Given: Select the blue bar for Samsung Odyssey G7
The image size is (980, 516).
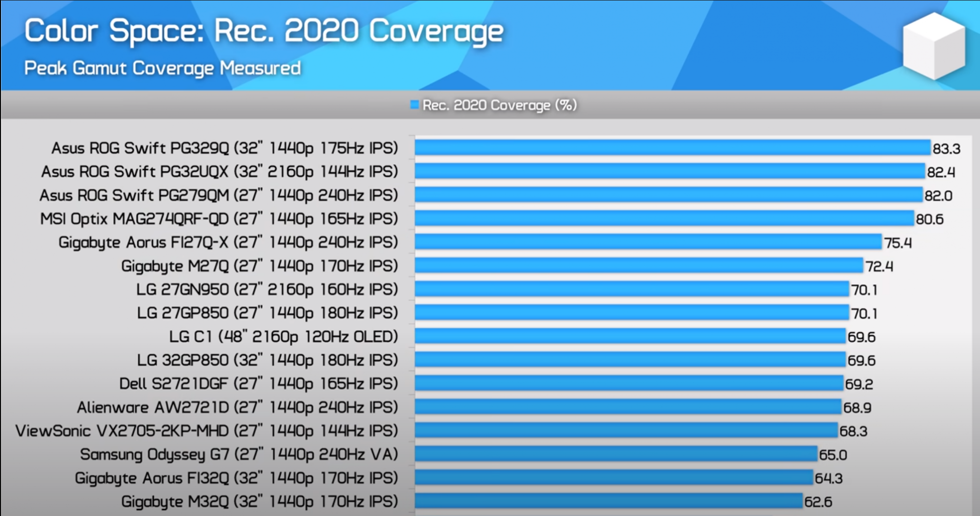Looking at the screenshot, I should pyautogui.click(x=616, y=454).
